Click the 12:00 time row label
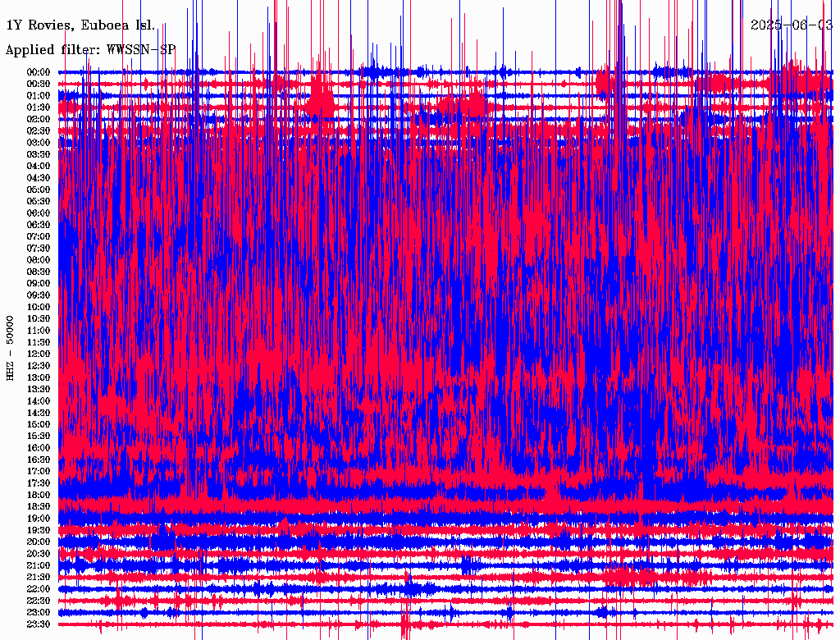Image resolution: width=840 pixels, height=640 pixels. (39, 354)
